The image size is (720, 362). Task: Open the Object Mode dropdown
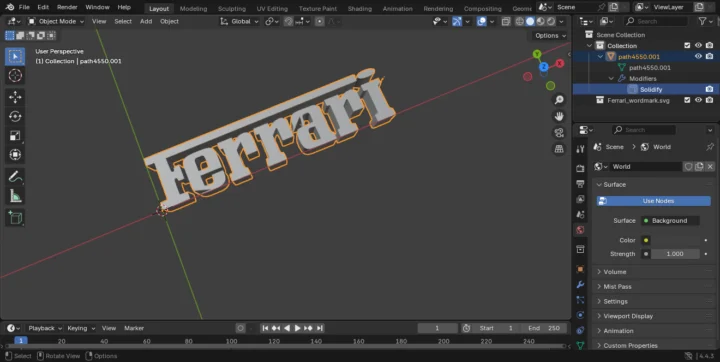click(56, 22)
